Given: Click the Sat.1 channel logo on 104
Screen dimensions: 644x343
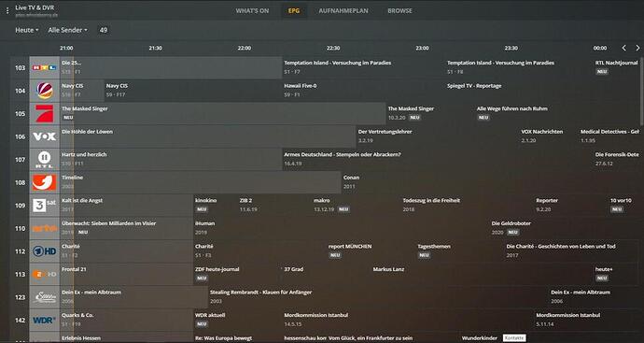Looking at the screenshot, I should [45, 91].
